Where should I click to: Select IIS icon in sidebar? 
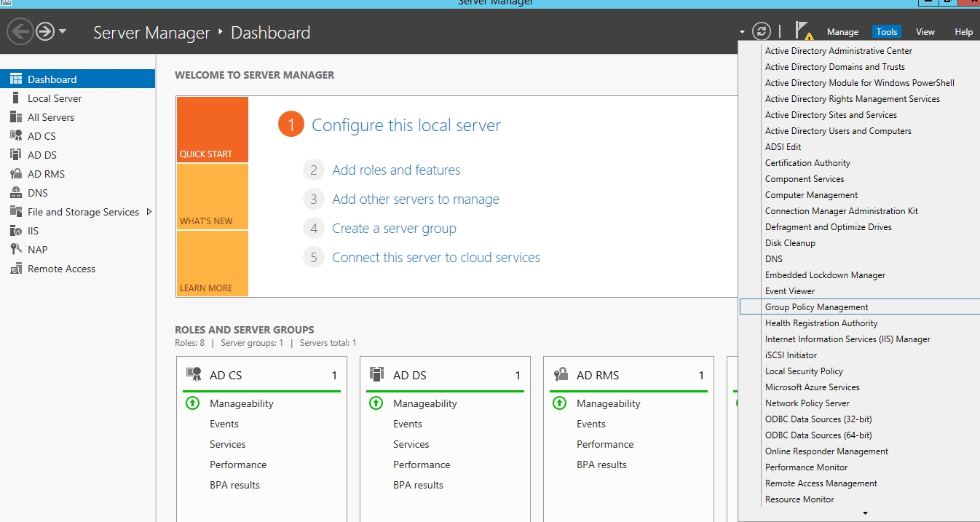16,231
